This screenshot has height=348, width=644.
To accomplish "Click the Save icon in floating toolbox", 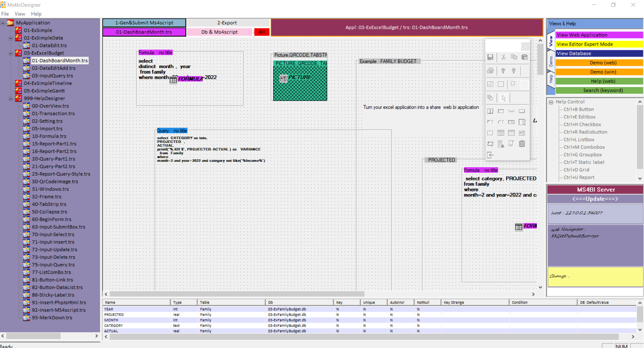I will 490,57.
